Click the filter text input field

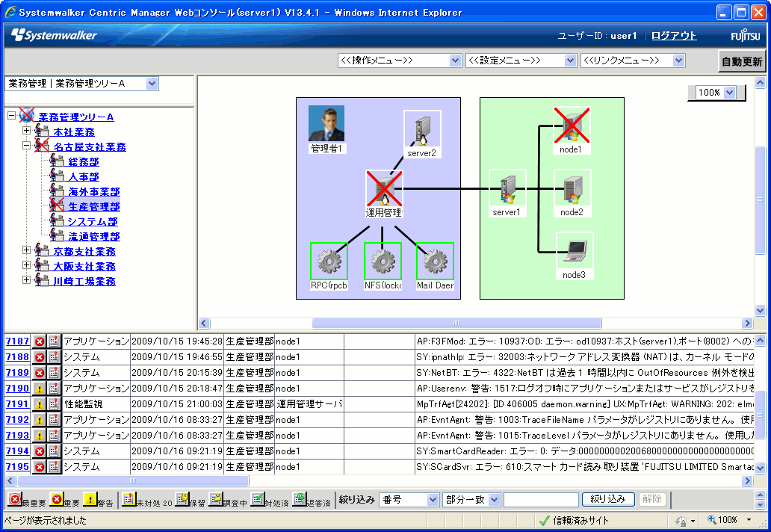(x=541, y=500)
